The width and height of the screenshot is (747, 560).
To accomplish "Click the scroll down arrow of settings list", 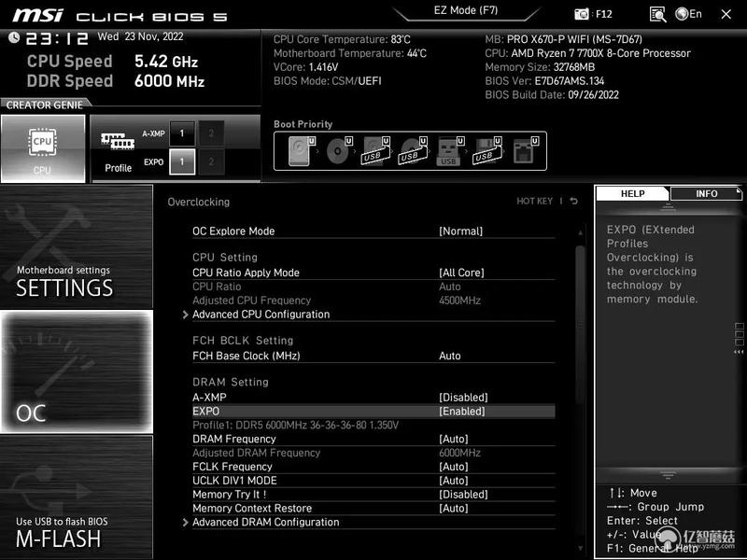I will point(580,548).
